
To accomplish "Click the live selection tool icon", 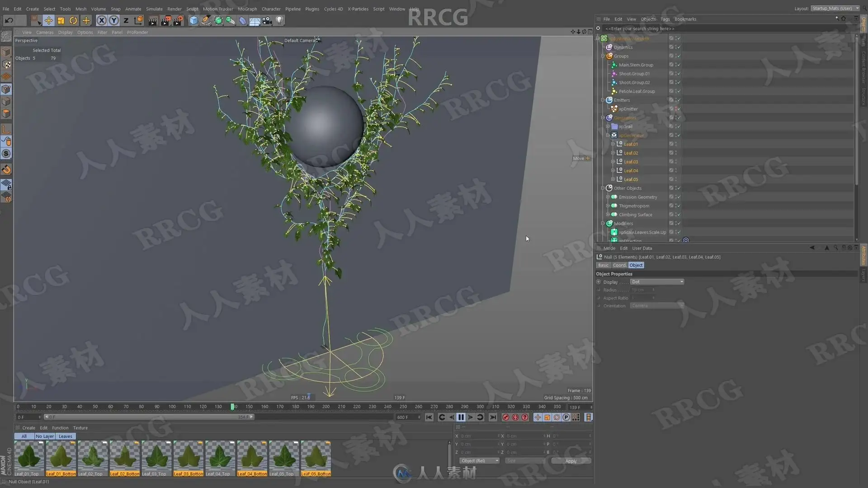I will pos(36,20).
